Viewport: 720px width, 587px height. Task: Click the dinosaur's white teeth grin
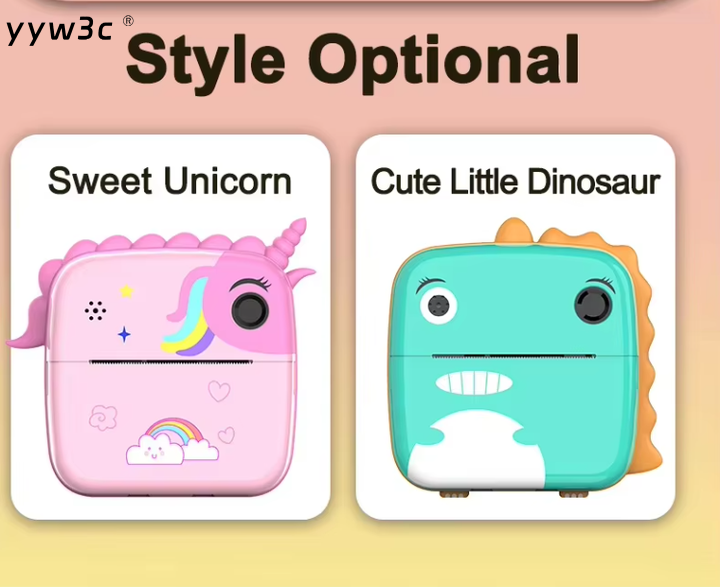point(473,384)
